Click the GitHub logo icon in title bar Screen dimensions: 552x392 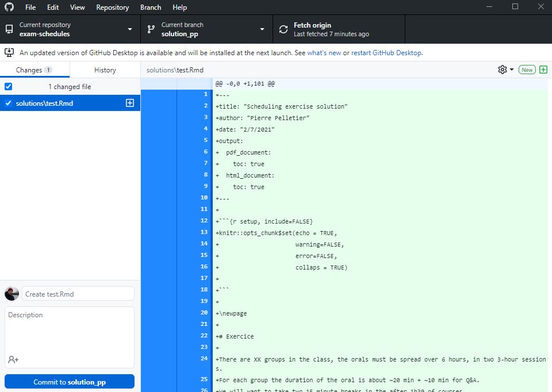click(9, 7)
